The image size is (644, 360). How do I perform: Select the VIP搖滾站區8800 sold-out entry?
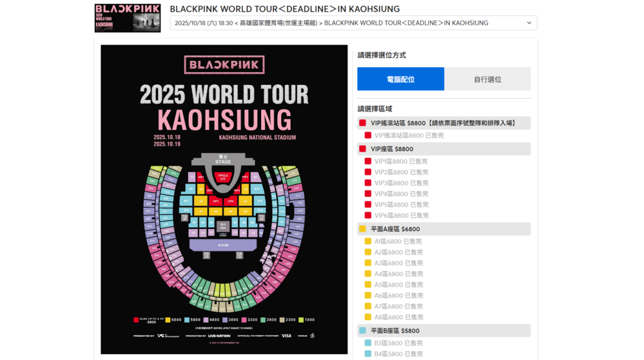pyautogui.click(x=409, y=135)
